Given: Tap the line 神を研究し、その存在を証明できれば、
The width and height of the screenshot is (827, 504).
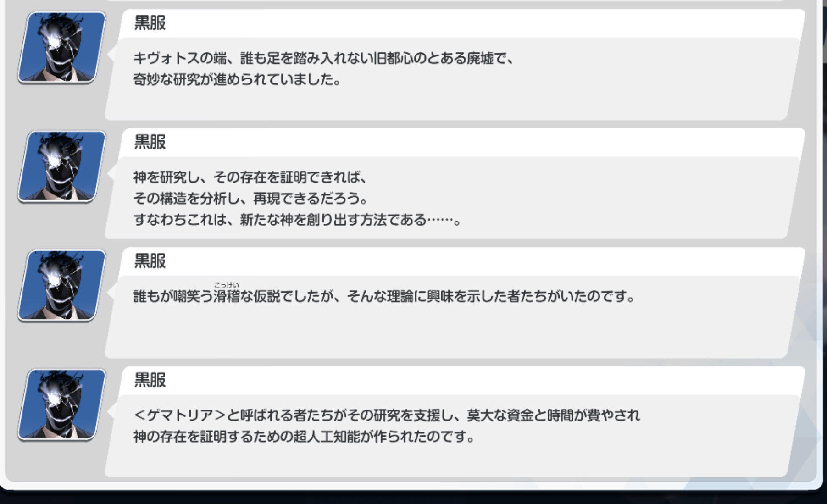Looking at the screenshot, I should (x=250, y=177).
